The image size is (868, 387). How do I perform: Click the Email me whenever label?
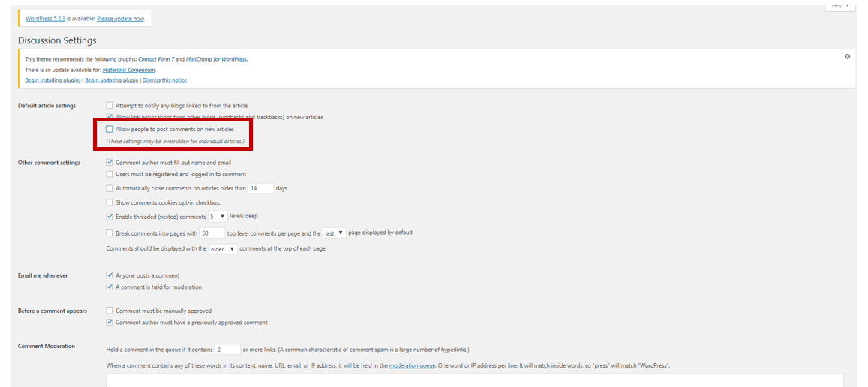tap(43, 275)
